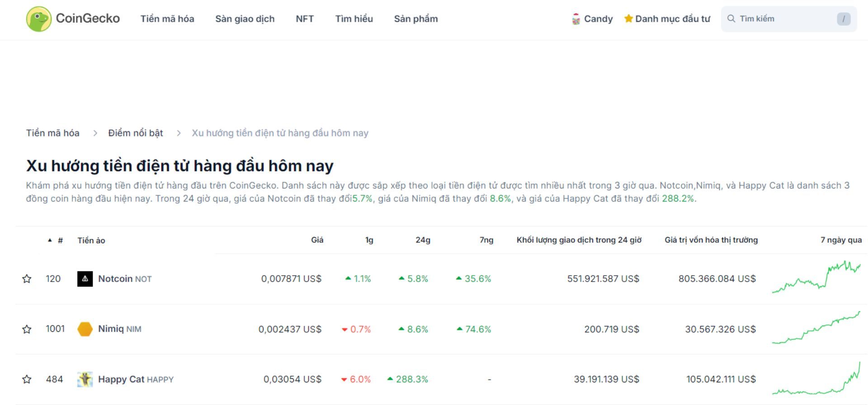Click rank number 120

[53, 279]
